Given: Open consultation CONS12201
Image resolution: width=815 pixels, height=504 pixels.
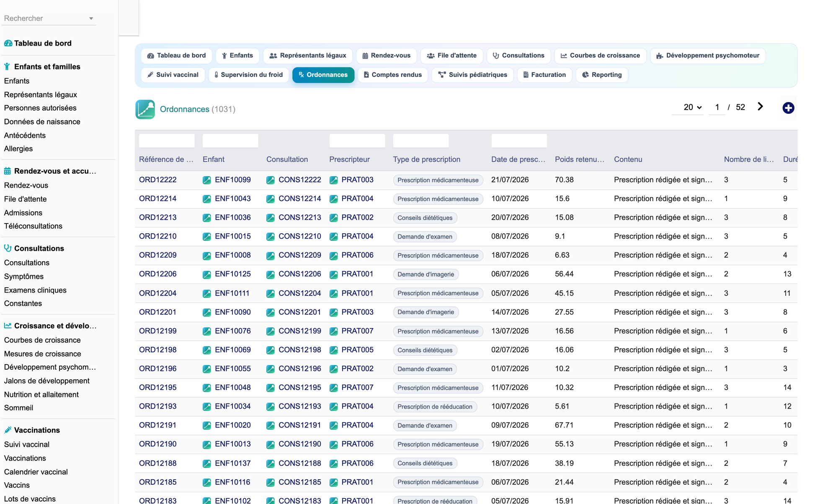Looking at the screenshot, I should [300, 312].
